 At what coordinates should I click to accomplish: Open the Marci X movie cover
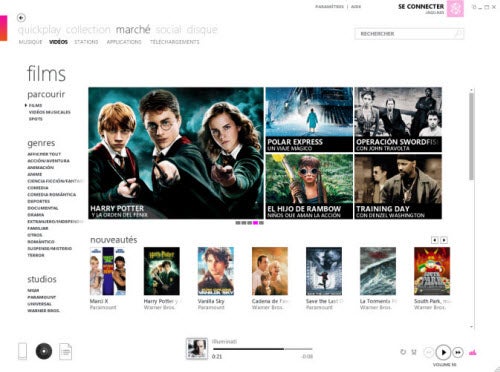tap(108, 271)
